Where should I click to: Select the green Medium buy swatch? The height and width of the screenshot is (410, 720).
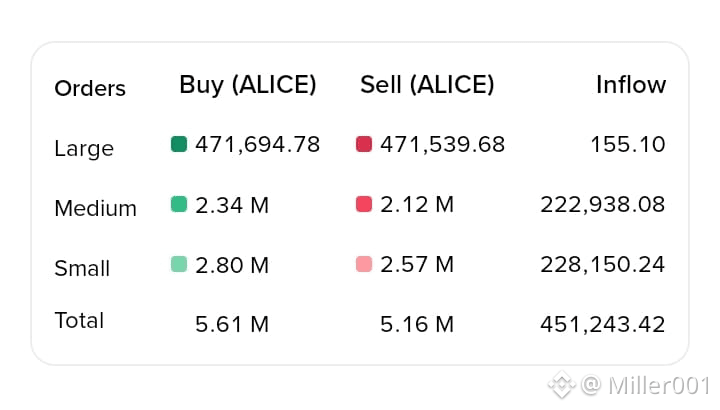click(179, 204)
